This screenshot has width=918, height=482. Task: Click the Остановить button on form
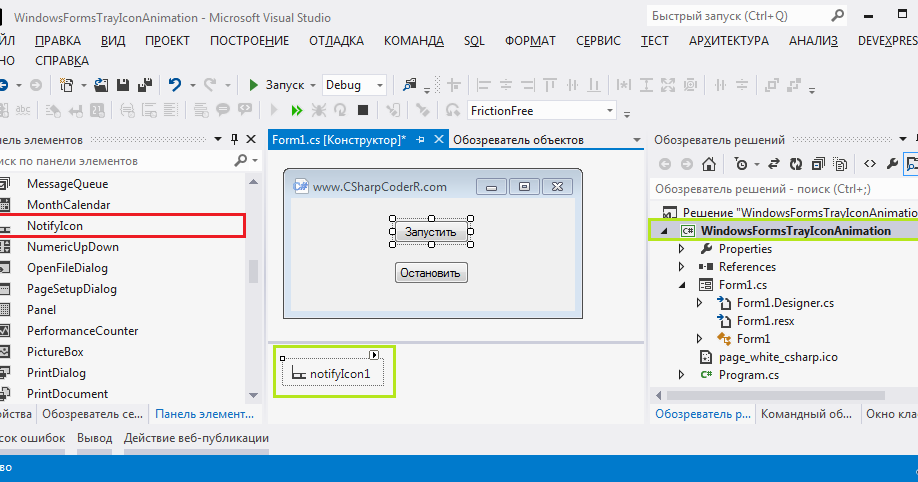(431, 273)
